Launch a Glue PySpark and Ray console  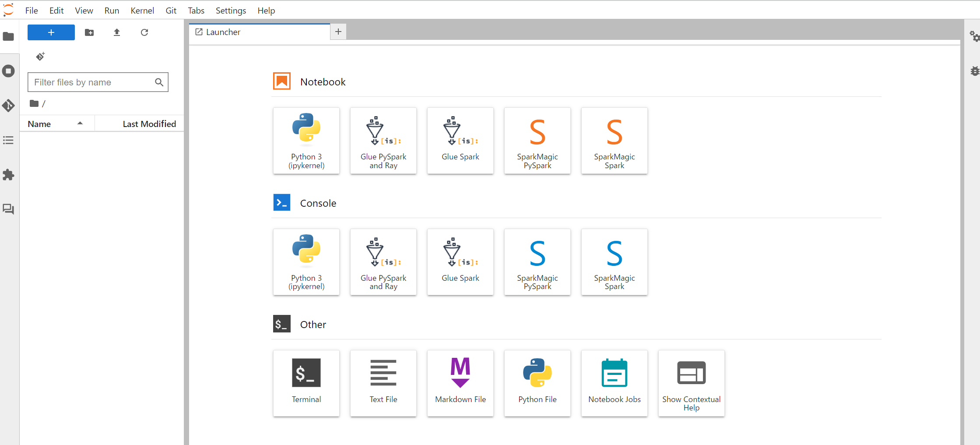pyautogui.click(x=383, y=262)
